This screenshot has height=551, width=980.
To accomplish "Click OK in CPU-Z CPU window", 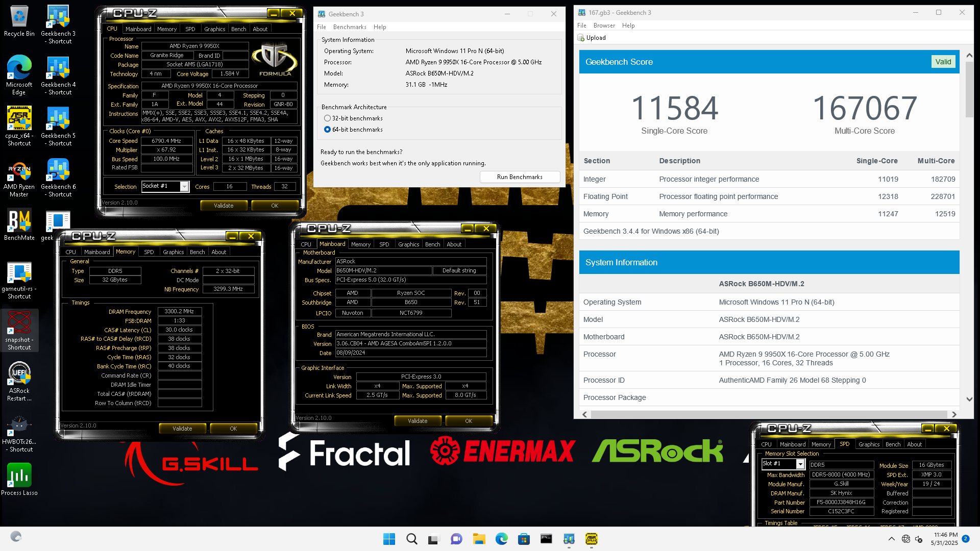I will coord(275,206).
